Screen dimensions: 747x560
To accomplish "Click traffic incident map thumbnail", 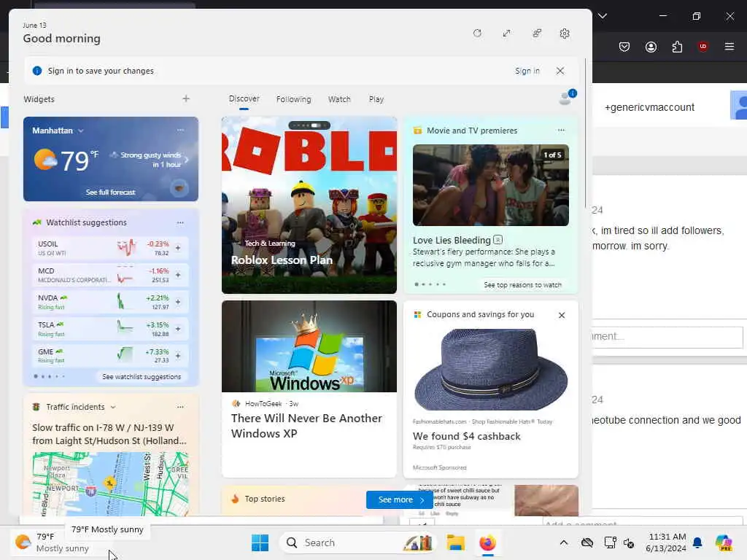I will (111, 484).
